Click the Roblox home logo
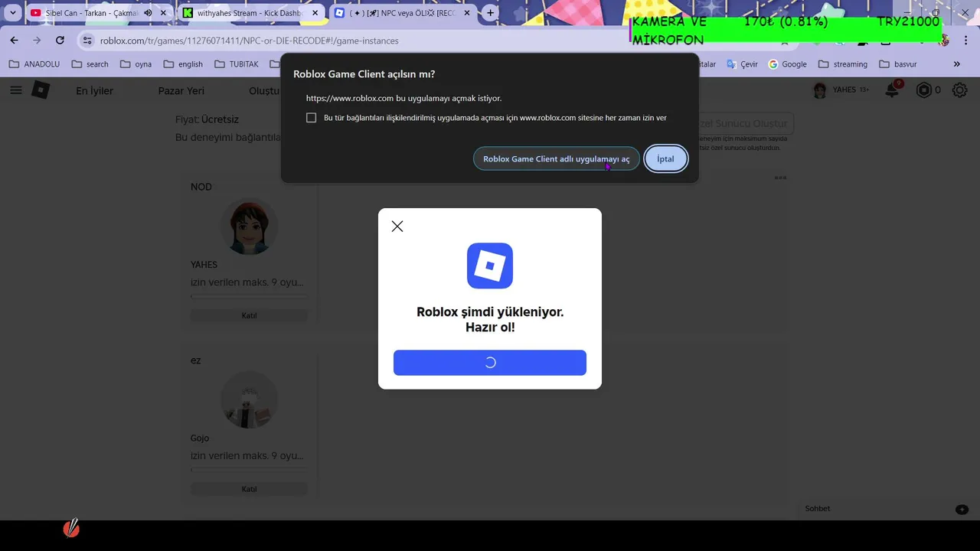980x551 pixels. [x=41, y=90]
